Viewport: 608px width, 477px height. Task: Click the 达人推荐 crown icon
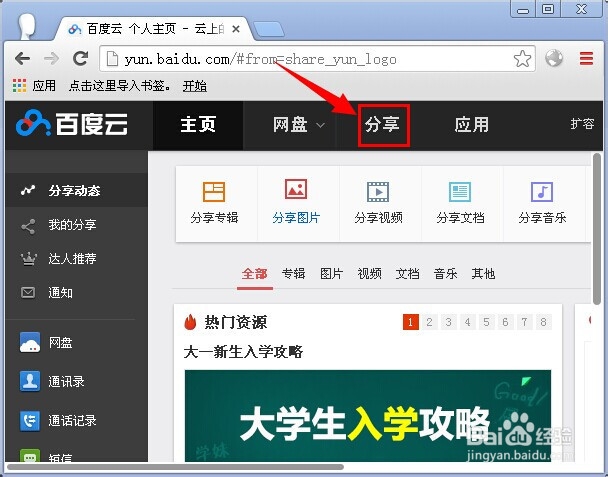(28, 259)
